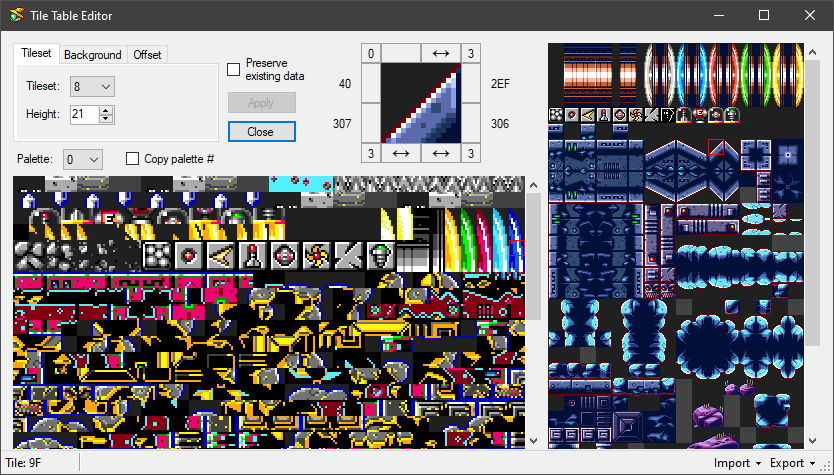Click the red-outlined blue tile in graphics panel
Image resolution: width=834 pixels, height=475 pixels.
coord(517,248)
